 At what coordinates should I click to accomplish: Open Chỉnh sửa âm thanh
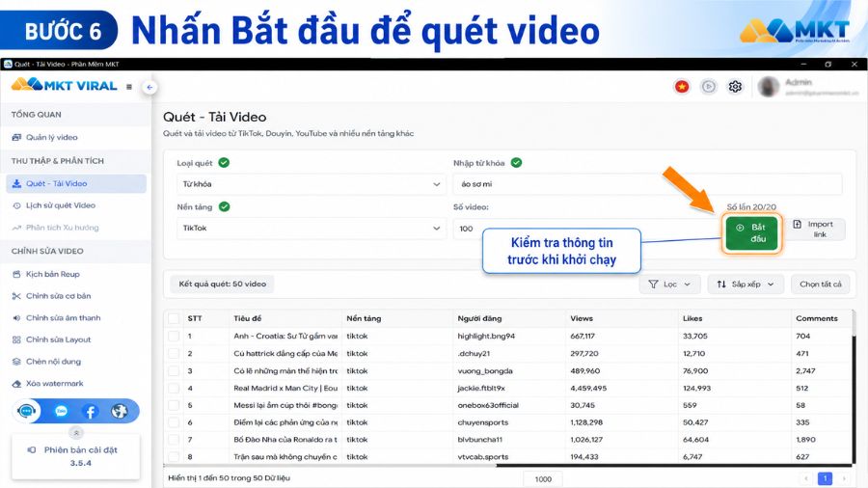[x=76, y=318]
